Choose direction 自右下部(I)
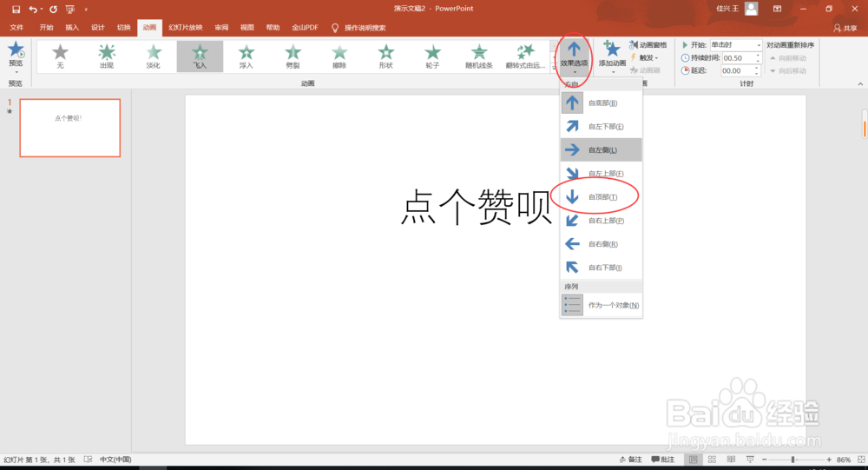 (x=602, y=268)
